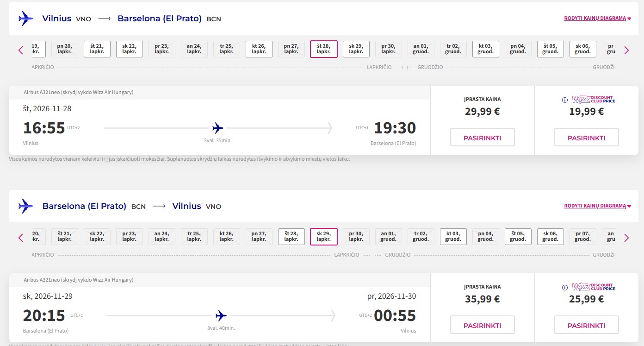Choose Discount Club 19,99 € Pasirinkti button

[587, 138]
